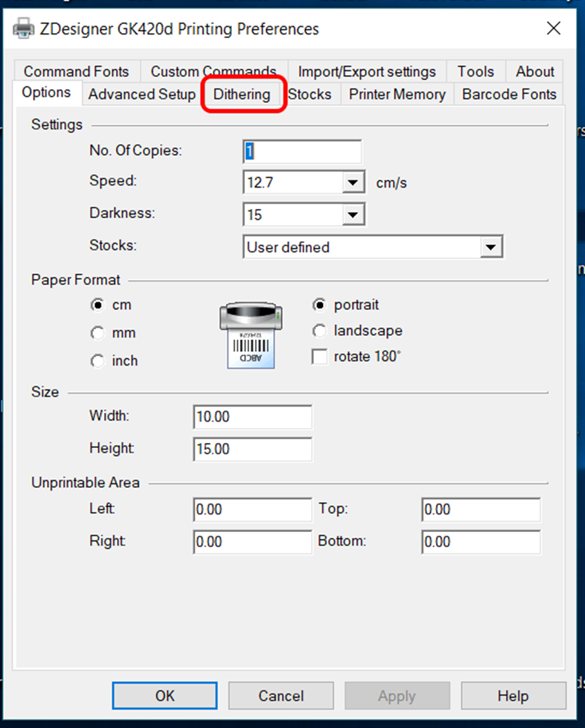Image resolution: width=585 pixels, height=728 pixels.
Task: Click the printer icon in title bar
Action: click(x=23, y=29)
